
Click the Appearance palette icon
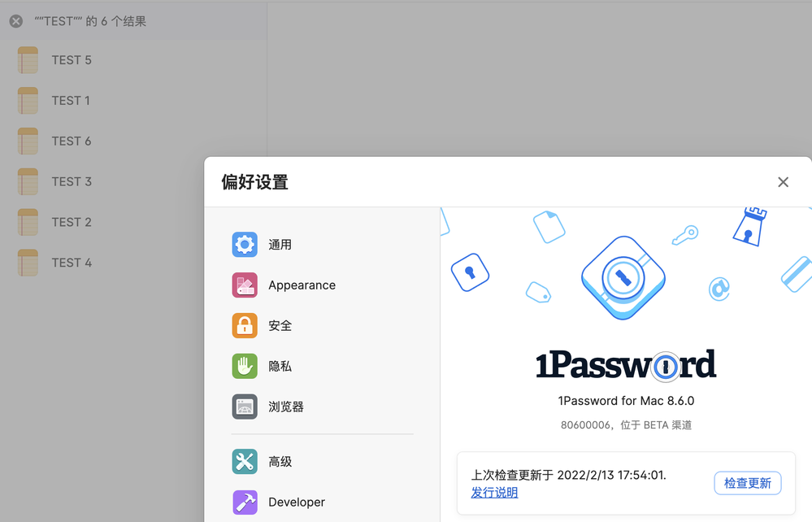245,285
